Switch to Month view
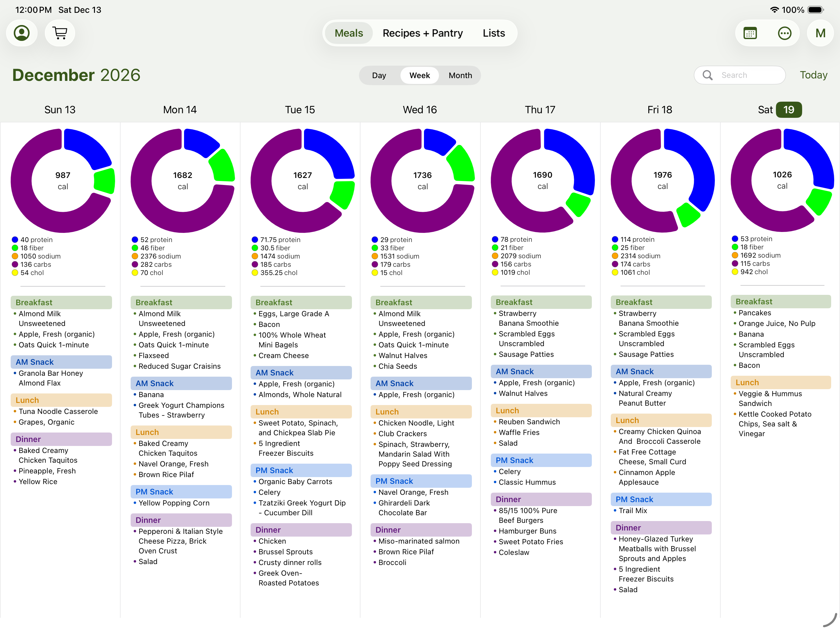Viewport: 840px width, 630px height. (460, 75)
